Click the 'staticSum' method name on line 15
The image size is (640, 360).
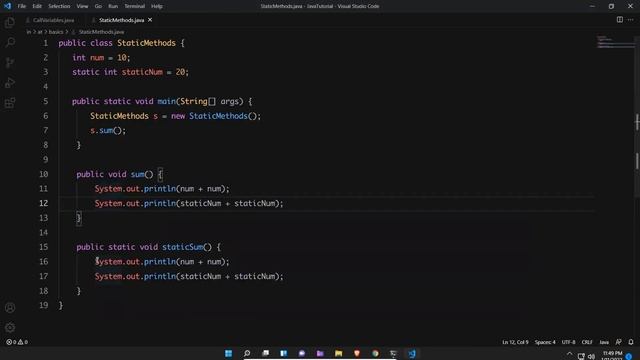(182, 247)
